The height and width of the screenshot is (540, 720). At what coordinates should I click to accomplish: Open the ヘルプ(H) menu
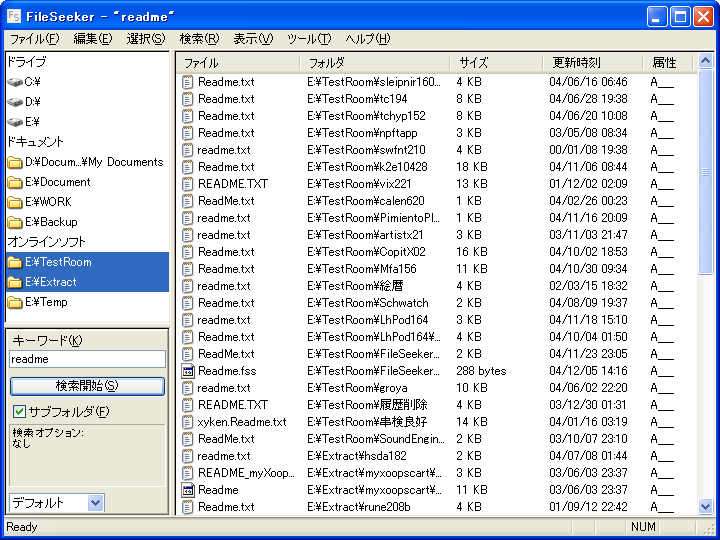coord(368,39)
